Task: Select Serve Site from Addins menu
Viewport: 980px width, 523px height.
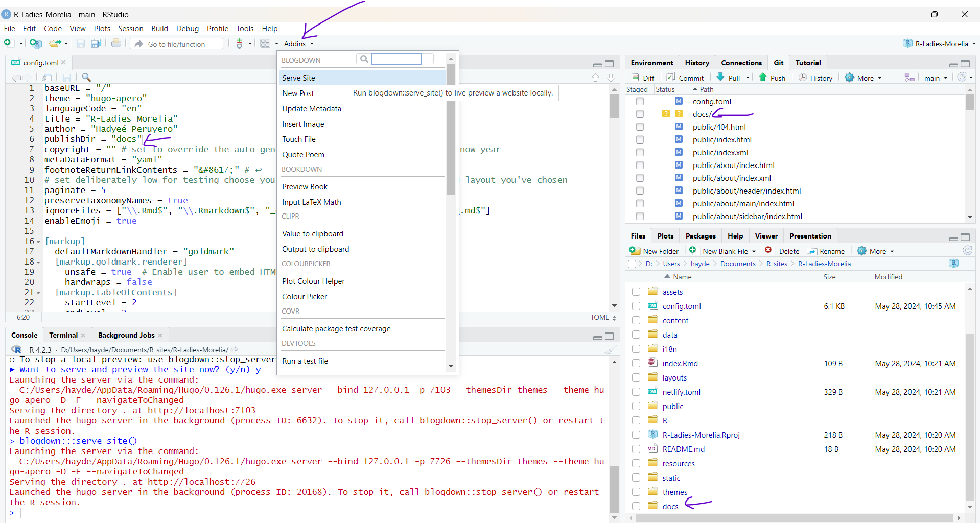Action: (299, 78)
